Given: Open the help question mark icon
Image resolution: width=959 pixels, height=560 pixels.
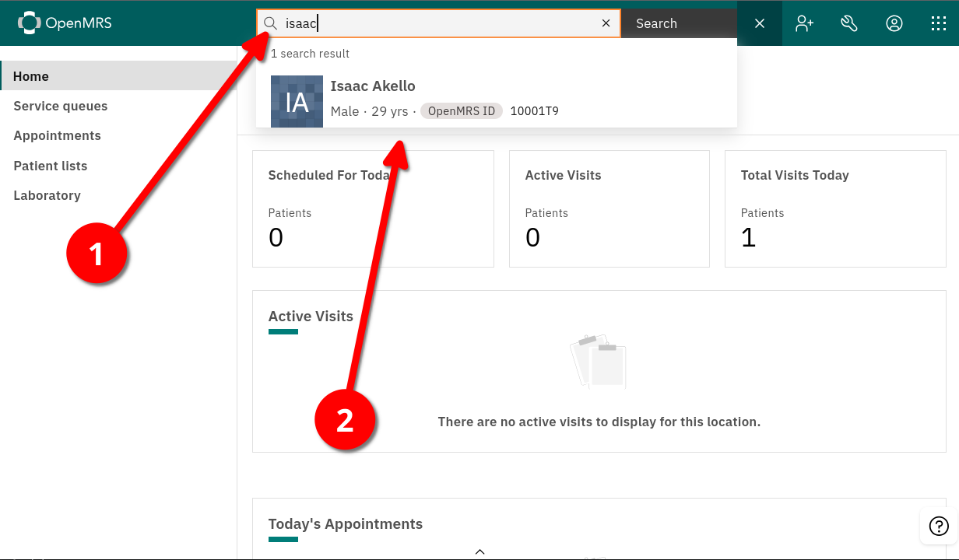Looking at the screenshot, I should (939, 526).
